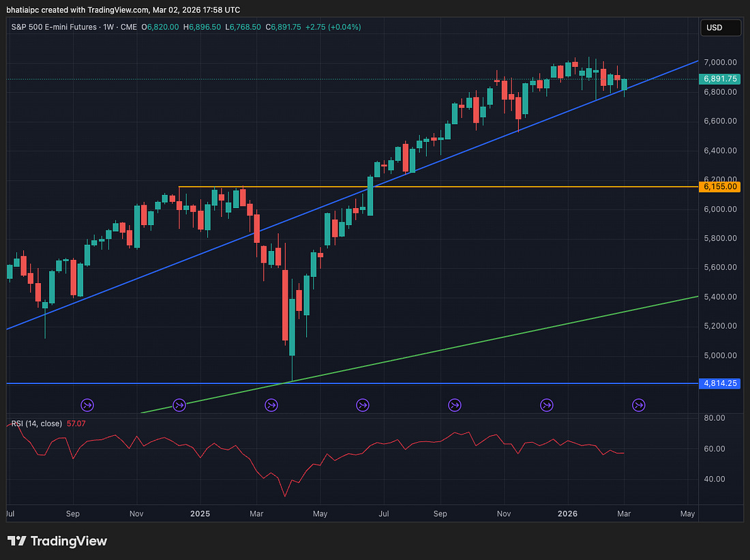Click the 6,000.00 price scale label
Image resolution: width=750 pixels, height=560 pixels.
pos(720,209)
